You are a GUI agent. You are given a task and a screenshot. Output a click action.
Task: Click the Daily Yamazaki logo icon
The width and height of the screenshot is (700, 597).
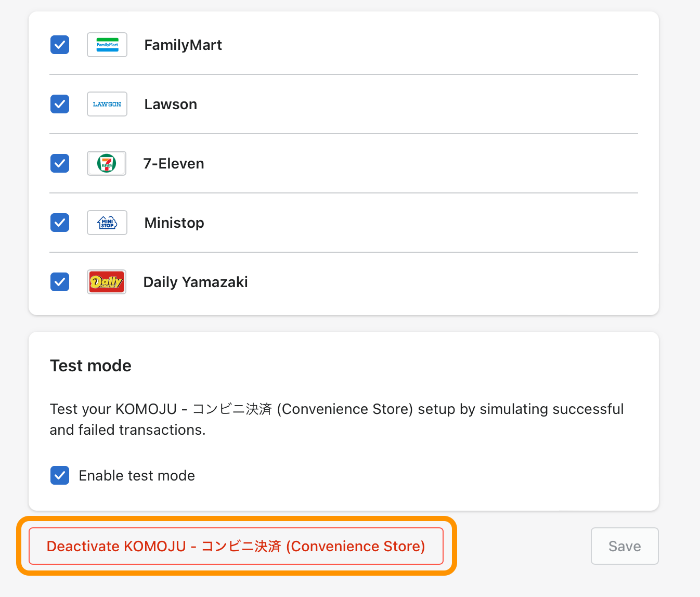pyautogui.click(x=107, y=282)
